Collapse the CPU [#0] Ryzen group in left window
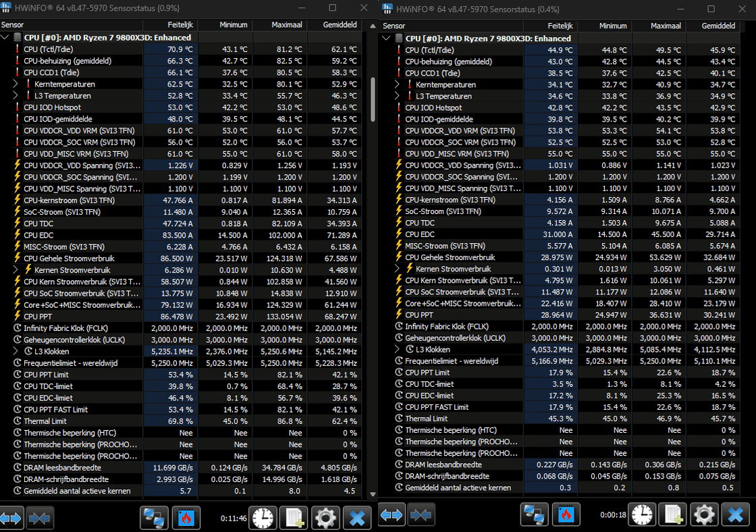Image resolution: width=756 pixels, height=532 pixels. click(x=5, y=37)
